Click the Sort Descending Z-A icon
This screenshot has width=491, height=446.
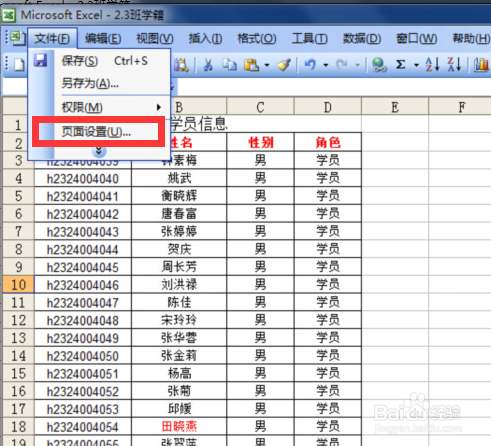pyautogui.click(x=454, y=64)
